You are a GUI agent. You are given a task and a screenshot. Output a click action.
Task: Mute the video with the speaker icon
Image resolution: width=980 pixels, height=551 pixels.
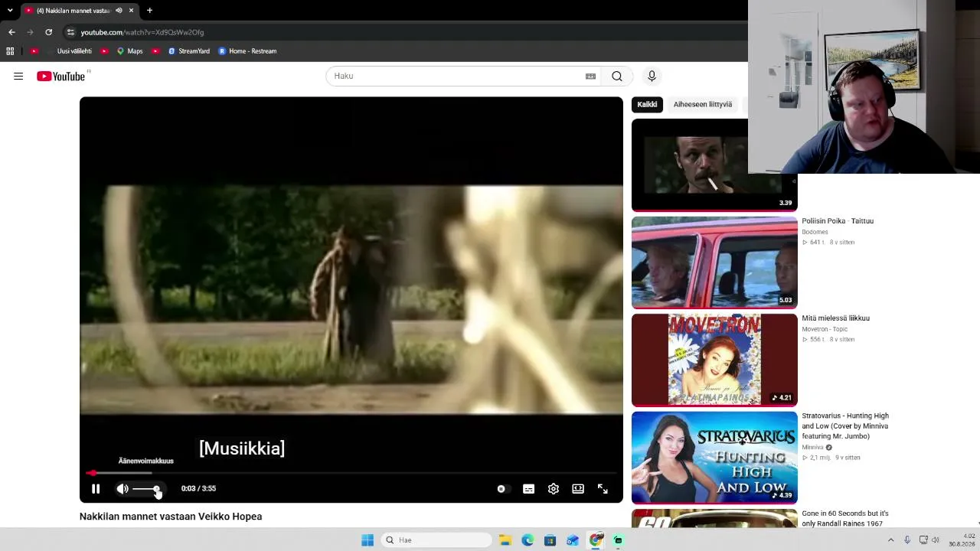click(x=122, y=488)
